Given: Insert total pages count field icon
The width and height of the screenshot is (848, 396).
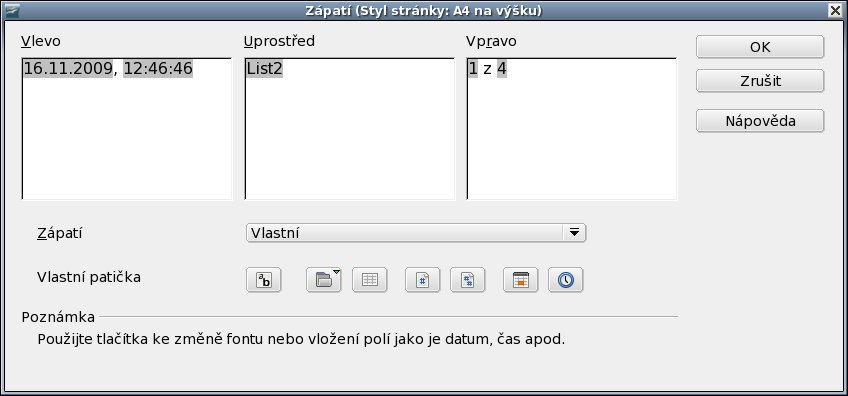Looking at the screenshot, I should click(468, 280).
